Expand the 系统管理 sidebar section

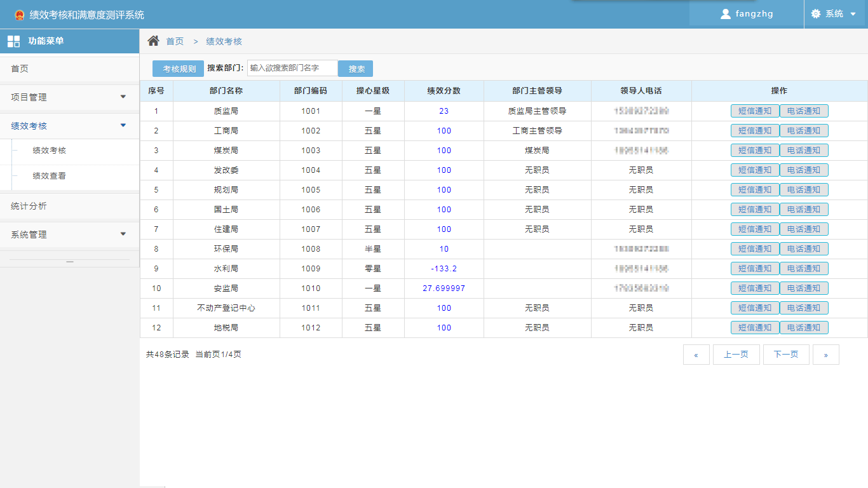[70, 234]
